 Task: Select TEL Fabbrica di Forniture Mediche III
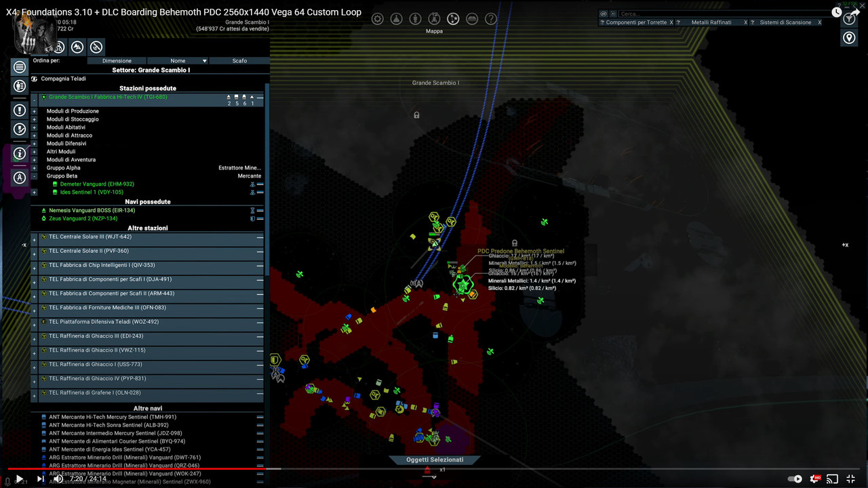pyautogui.click(x=151, y=308)
